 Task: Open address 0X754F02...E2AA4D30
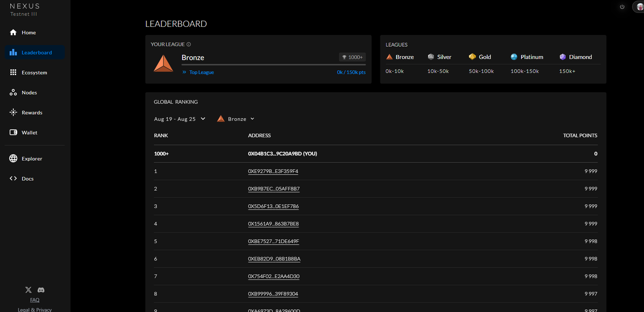[274, 277]
